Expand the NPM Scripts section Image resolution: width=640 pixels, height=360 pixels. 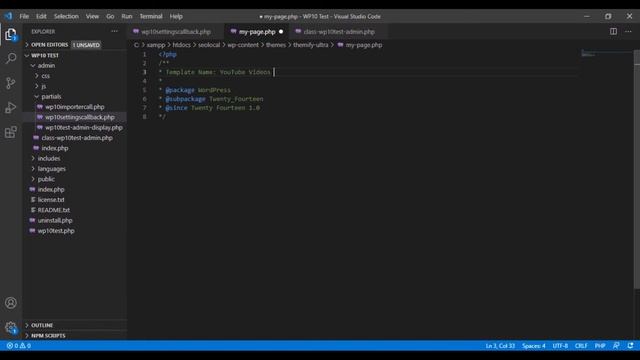point(48,336)
